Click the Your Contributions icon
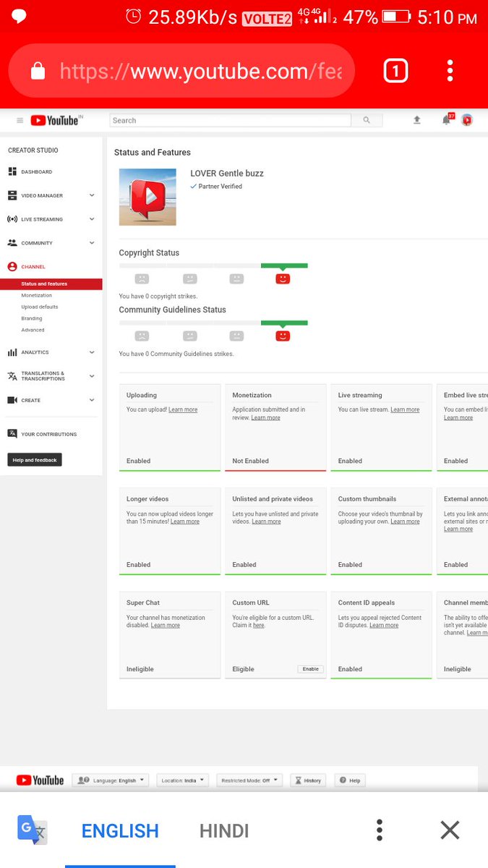488x868 pixels. 12,434
